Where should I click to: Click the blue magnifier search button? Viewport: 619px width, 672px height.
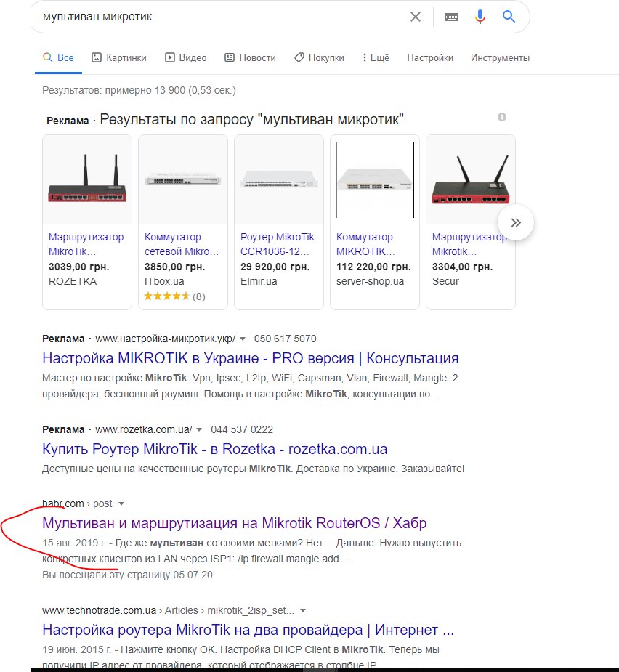(x=509, y=17)
